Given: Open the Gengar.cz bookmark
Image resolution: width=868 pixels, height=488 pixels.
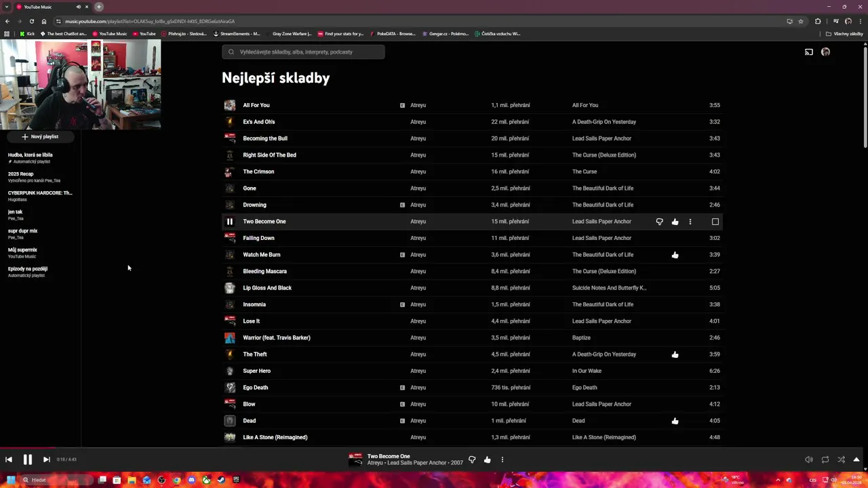Looking at the screenshot, I should click(445, 34).
